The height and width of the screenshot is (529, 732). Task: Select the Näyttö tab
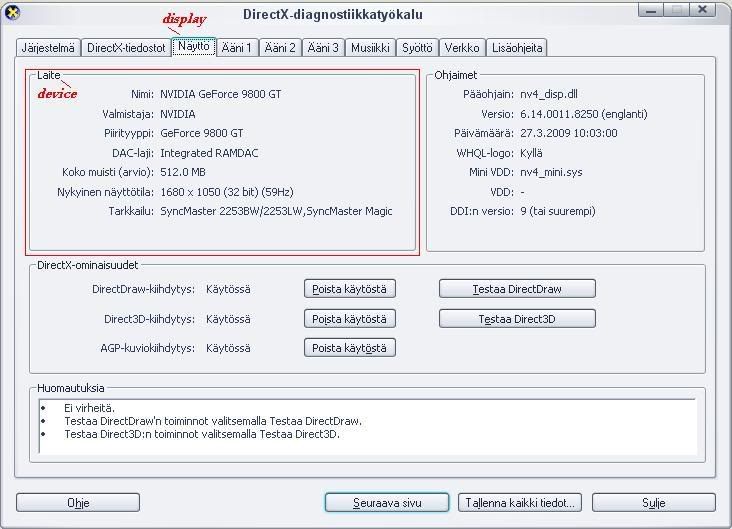pos(194,47)
